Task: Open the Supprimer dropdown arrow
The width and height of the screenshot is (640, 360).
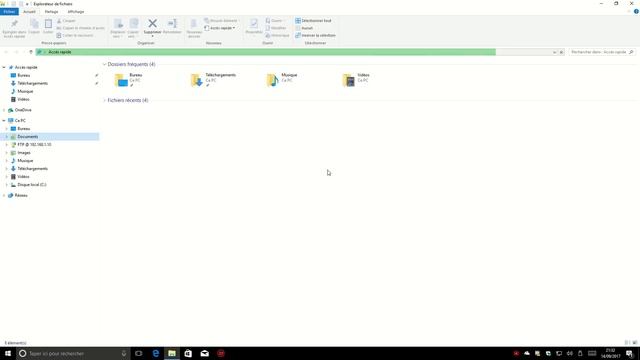Action: (x=152, y=36)
